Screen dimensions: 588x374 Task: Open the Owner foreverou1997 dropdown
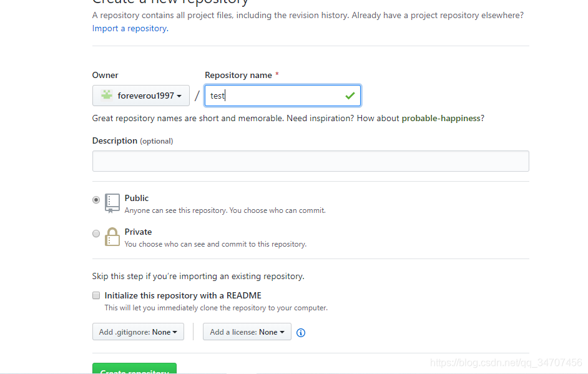click(x=141, y=96)
